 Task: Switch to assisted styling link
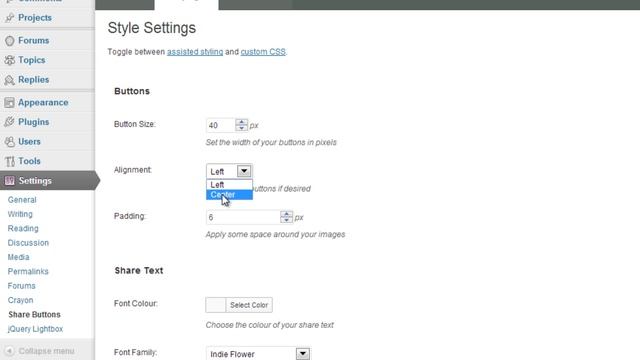pos(195,52)
